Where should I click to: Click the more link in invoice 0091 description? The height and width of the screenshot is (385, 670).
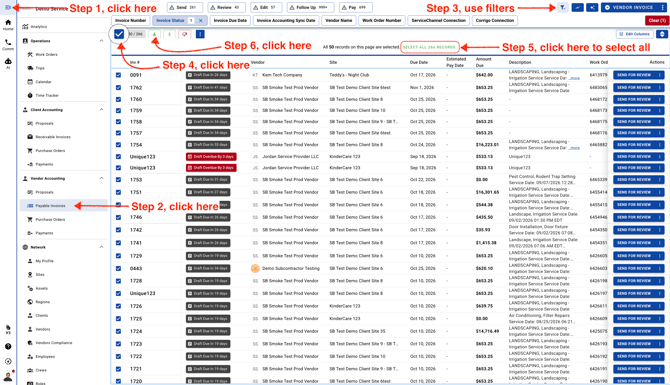(575, 78)
